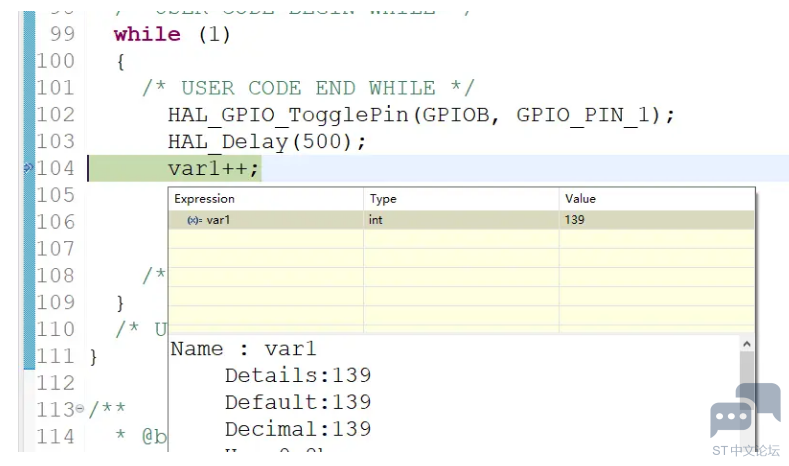
Task: Click line number 99 in the gutter
Action: pos(62,34)
